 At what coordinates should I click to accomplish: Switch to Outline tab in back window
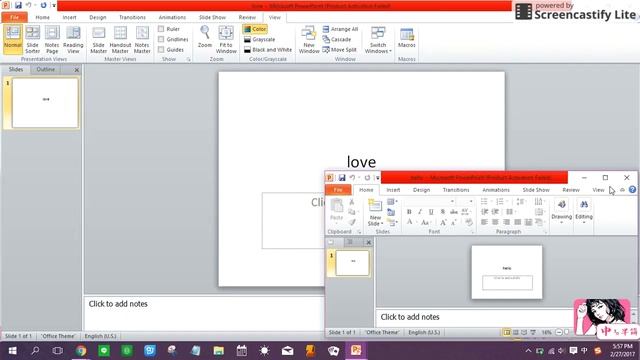pos(45,69)
